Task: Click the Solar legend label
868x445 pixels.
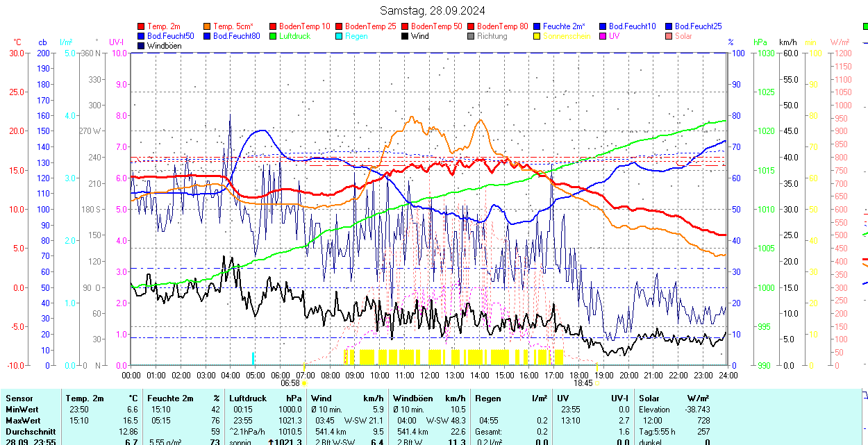Action: click(683, 36)
